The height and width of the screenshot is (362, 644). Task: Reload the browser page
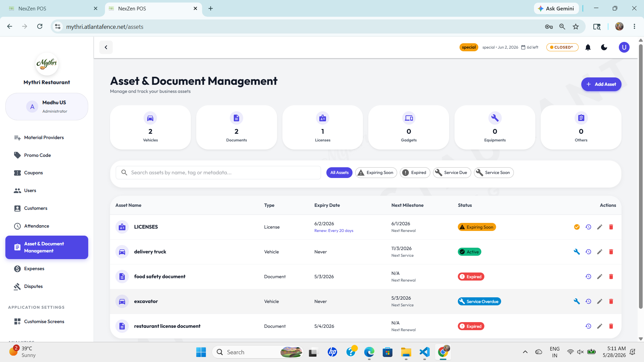coord(40,26)
